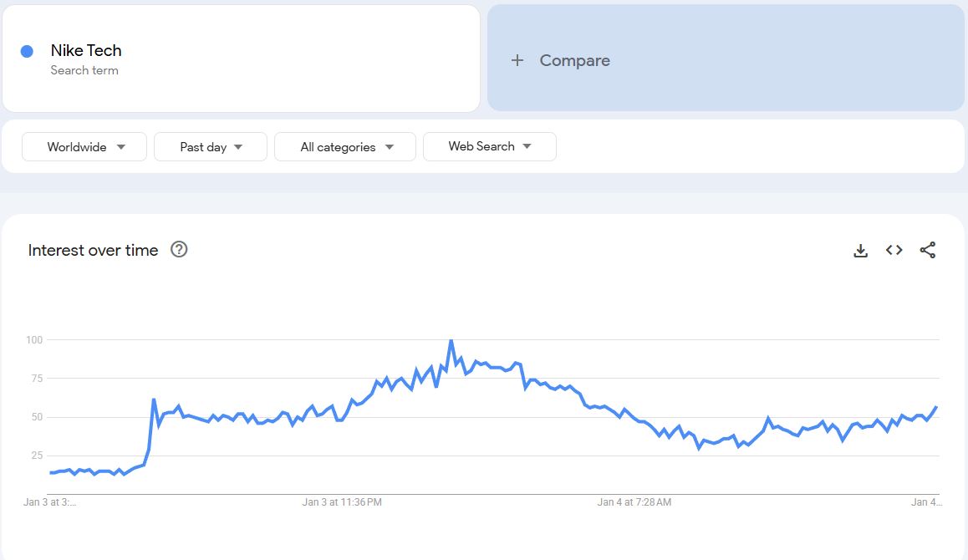Viewport: 968px width, 560px height.
Task: Click the Compare label to add term
Action: (x=574, y=60)
